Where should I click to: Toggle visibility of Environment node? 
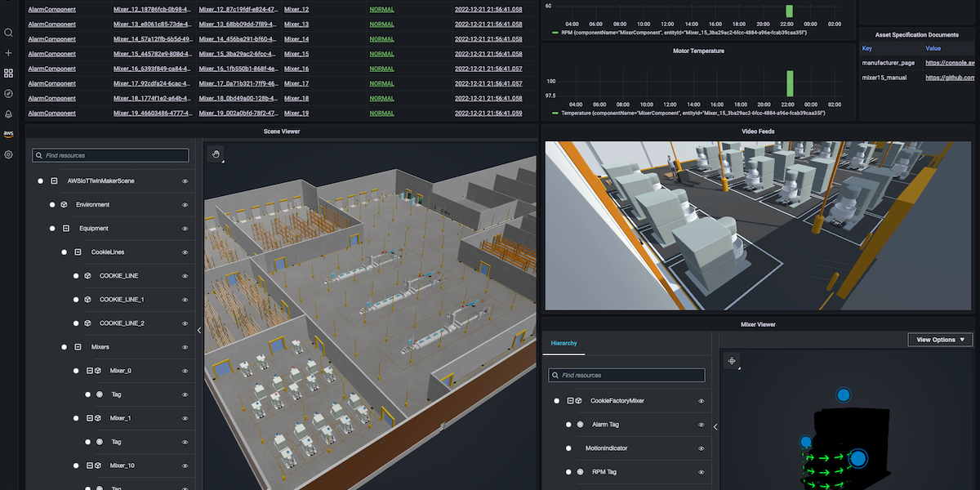point(185,205)
